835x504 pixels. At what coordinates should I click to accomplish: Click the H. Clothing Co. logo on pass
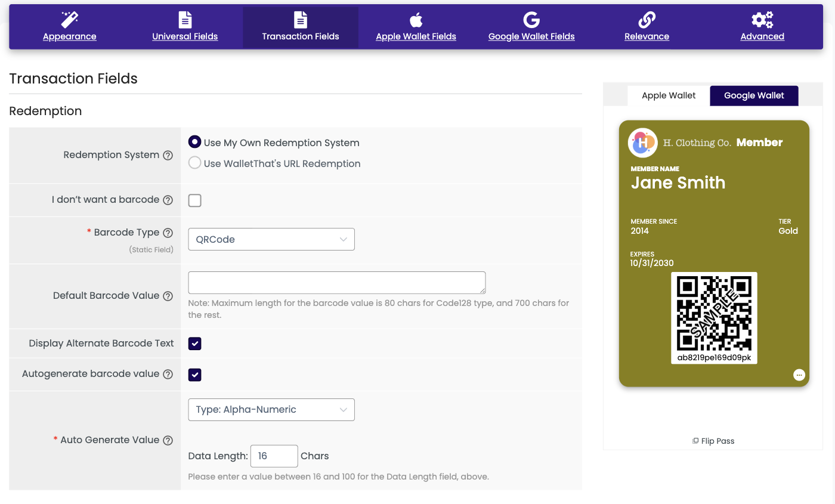click(642, 143)
